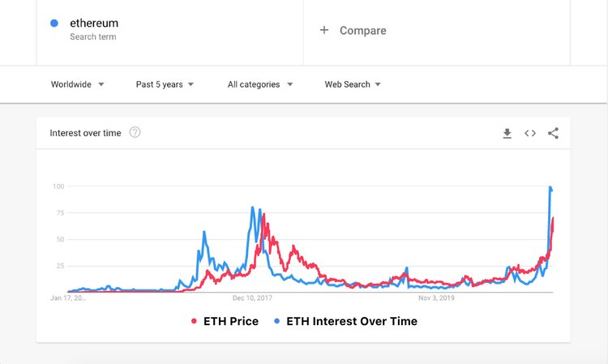Expand the Web Search type dropdown
This screenshot has height=364, width=608.
tap(353, 84)
